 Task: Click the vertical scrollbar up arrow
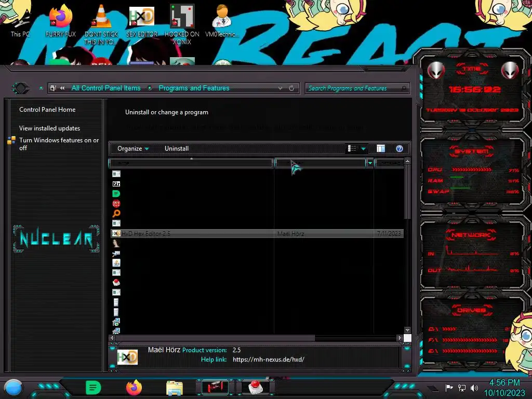[407, 161]
